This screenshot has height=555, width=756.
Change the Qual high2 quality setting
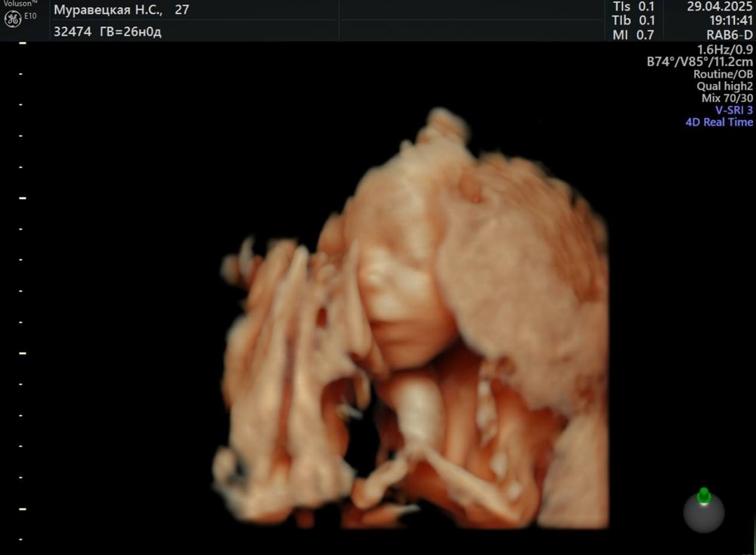coord(724,86)
